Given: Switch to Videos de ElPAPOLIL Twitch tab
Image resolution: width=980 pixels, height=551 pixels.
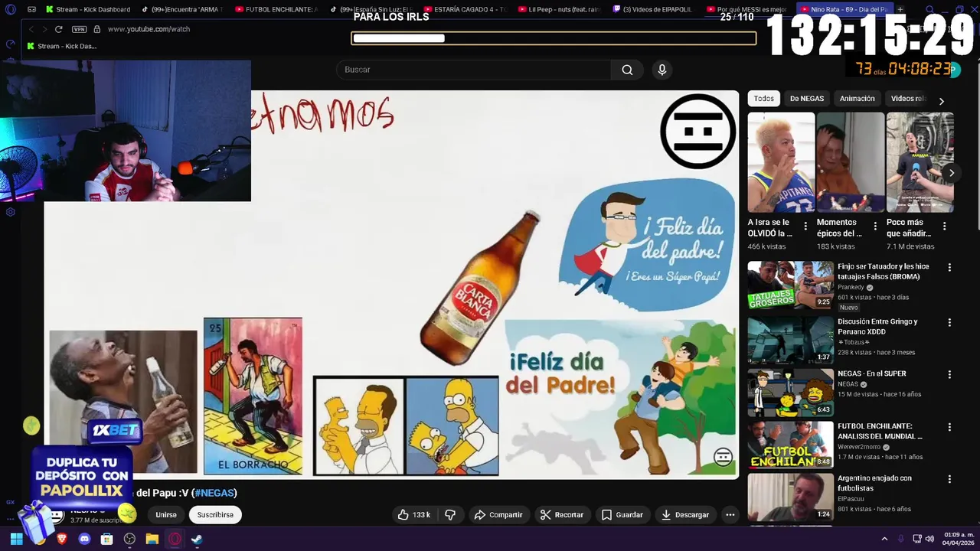Looking at the screenshot, I should [653, 9].
